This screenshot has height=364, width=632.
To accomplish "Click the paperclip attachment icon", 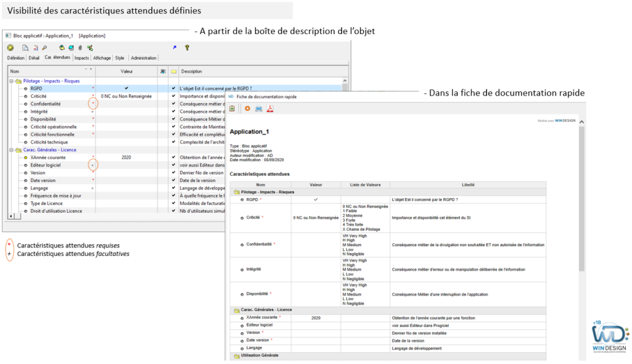I will 80,48.
